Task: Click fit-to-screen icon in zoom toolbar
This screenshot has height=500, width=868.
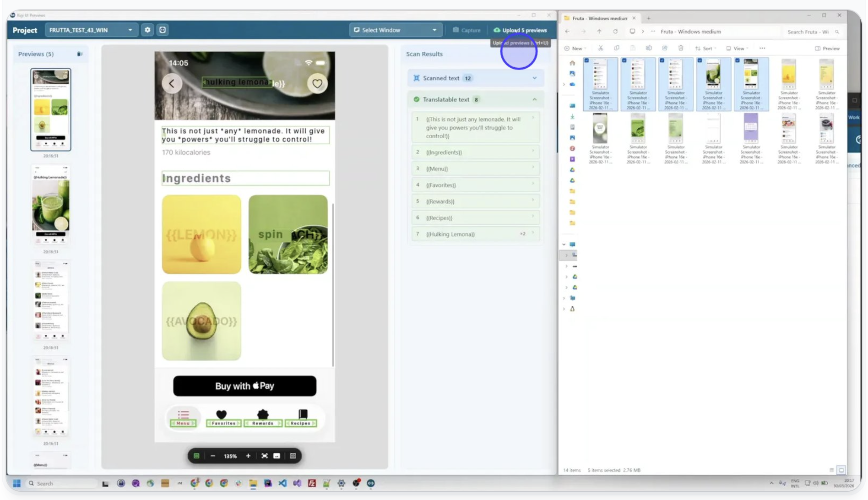Action: [264, 456]
